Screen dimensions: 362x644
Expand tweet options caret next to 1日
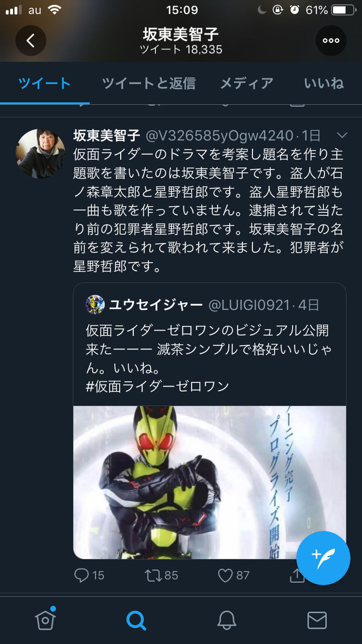tap(342, 135)
